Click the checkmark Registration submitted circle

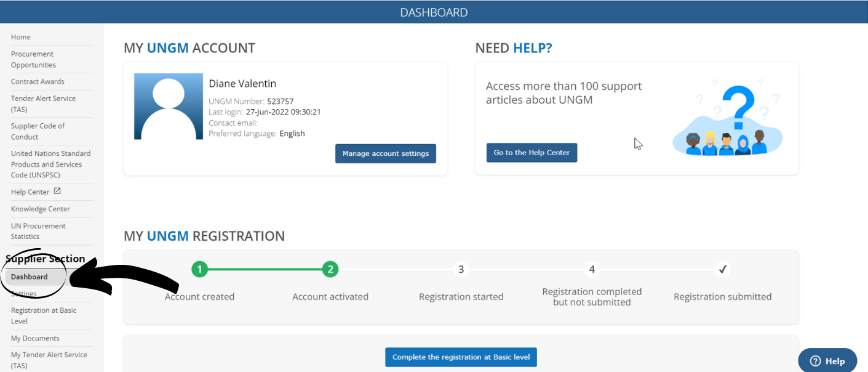click(x=723, y=269)
